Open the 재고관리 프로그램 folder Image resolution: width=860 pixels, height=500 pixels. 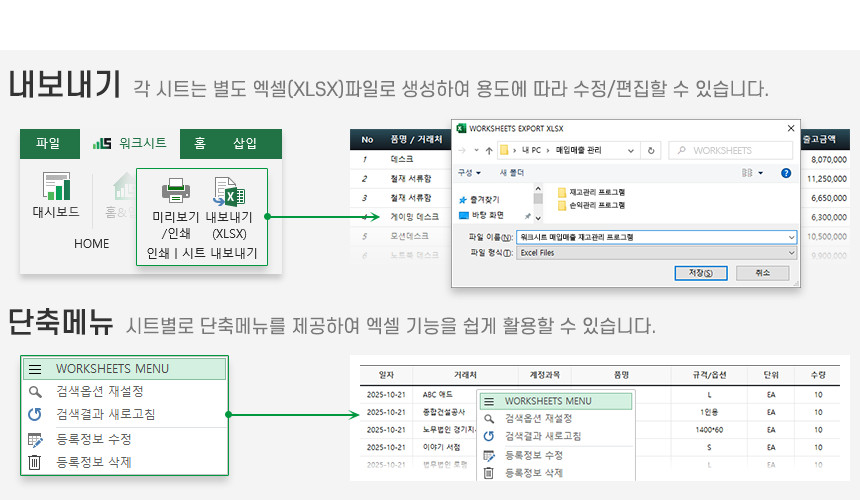(x=595, y=191)
